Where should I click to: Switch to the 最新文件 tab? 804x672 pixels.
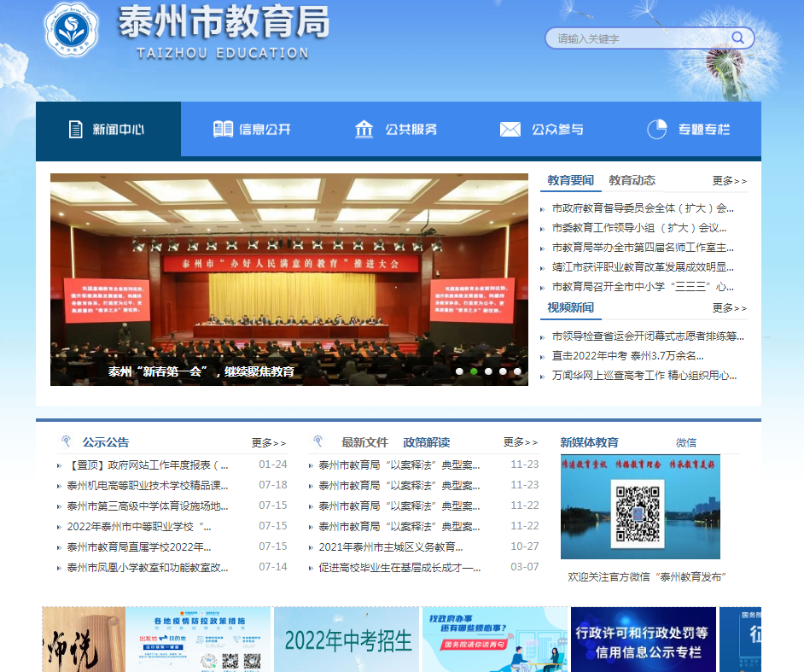tap(365, 442)
